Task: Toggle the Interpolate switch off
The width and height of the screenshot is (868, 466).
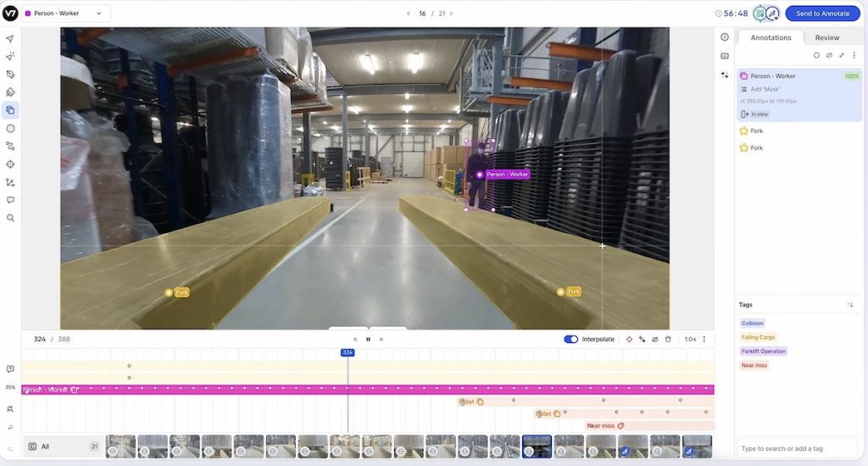Action: pyautogui.click(x=570, y=339)
